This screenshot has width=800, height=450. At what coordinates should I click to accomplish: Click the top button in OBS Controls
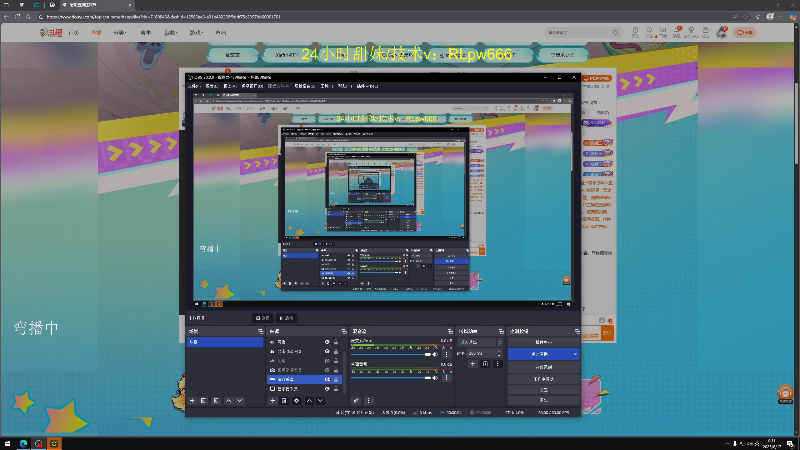[543, 342]
